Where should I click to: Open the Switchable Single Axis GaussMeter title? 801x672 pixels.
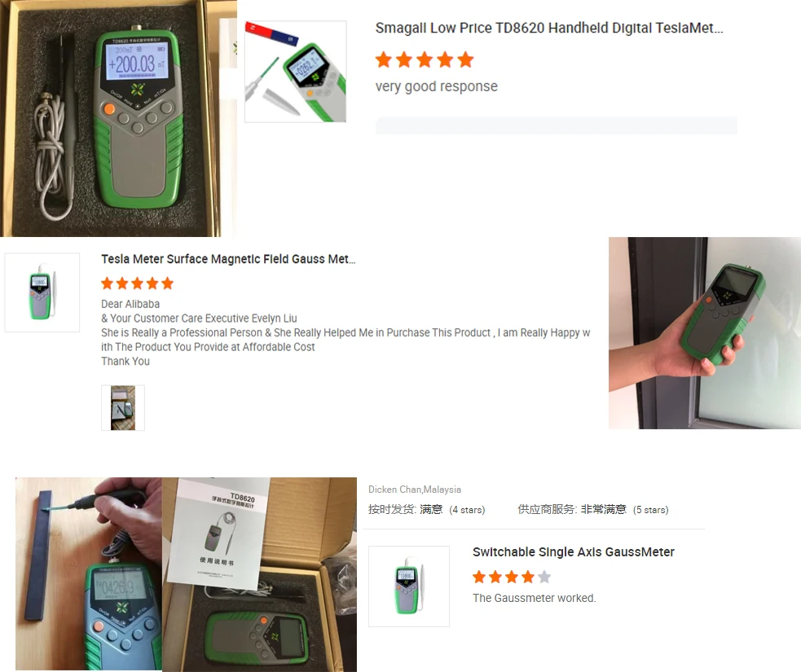click(x=573, y=552)
